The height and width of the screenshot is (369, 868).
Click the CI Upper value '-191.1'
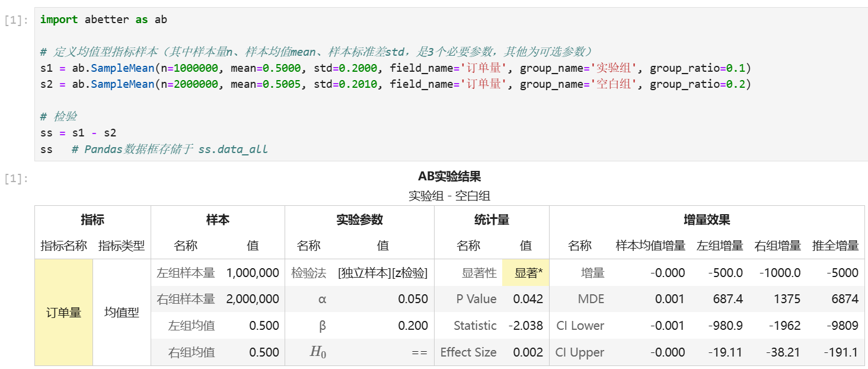coord(841,352)
